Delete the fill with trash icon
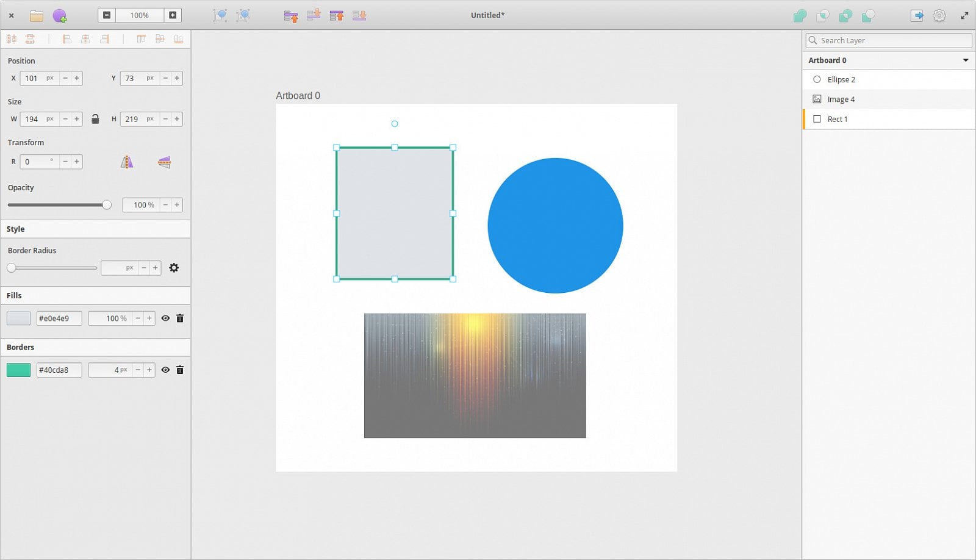The width and height of the screenshot is (976, 560). coord(180,318)
